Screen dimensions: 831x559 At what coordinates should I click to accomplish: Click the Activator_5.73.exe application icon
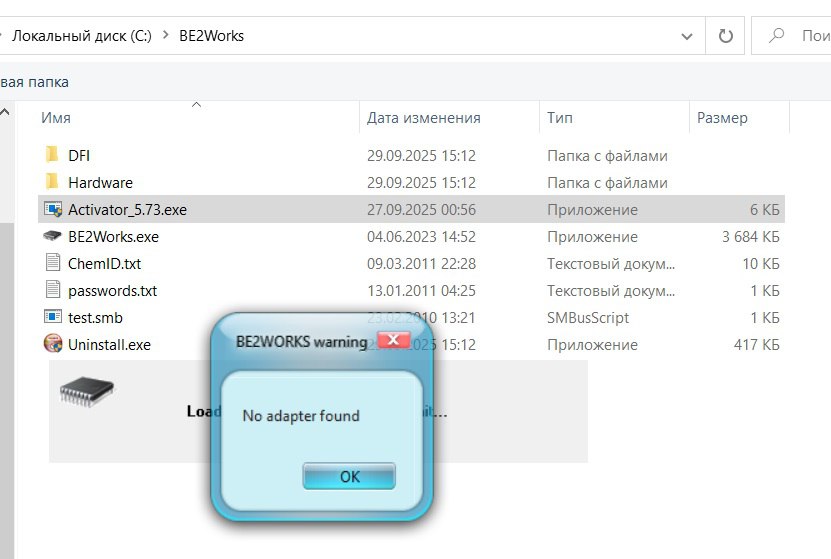click(x=53, y=209)
